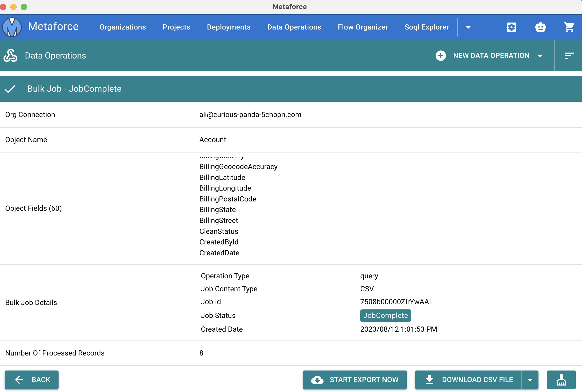Click the org connection email address
This screenshot has height=392, width=582.
pyautogui.click(x=250, y=115)
